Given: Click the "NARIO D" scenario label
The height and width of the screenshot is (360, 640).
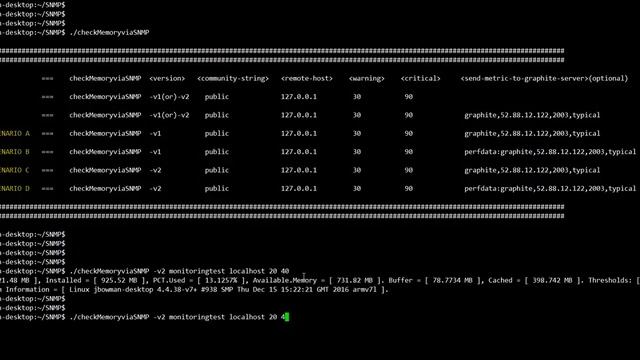Looking at the screenshot, I should tap(15, 189).
